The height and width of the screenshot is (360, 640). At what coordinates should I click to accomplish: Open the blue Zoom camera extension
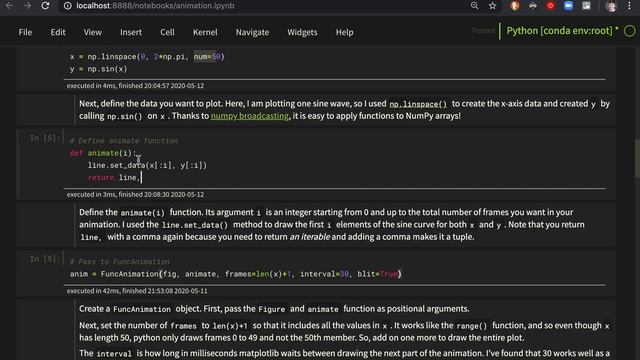(568, 6)
